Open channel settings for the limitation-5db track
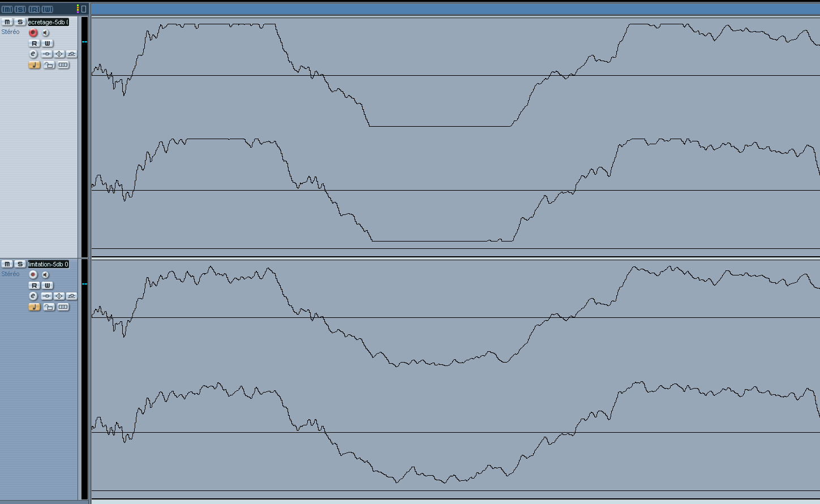 tap(33, 296)
